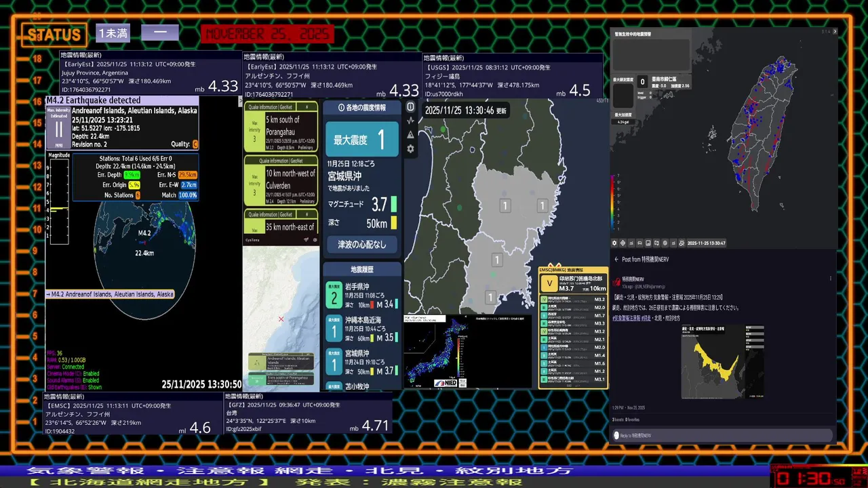This screenshot has height=488, width=868.
Task: Click the Max Intensity 3 box for Porangahau
Action: point(254,131)
